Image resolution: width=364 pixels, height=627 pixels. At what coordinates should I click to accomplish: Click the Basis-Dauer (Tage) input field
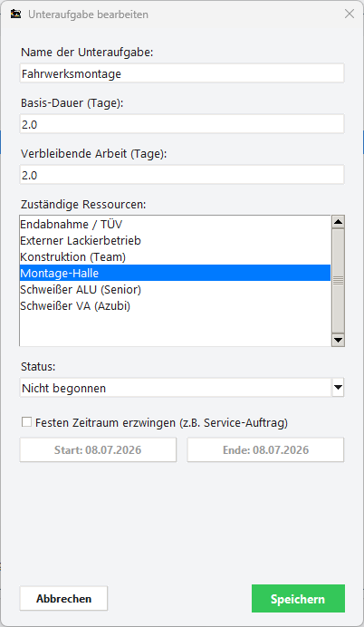pos(182,124)
